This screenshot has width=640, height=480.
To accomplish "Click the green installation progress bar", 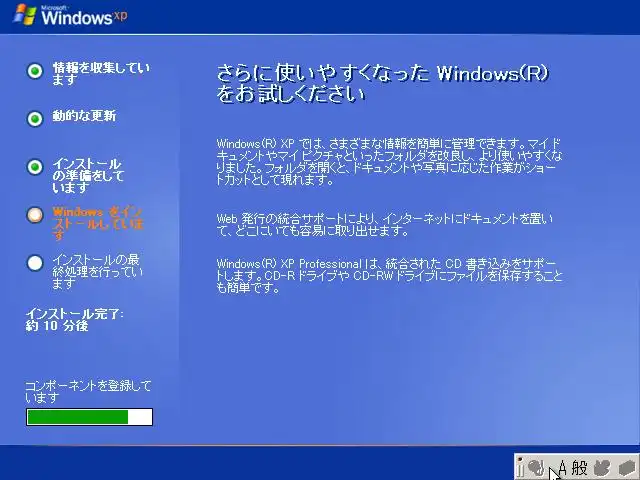I will tap(89, 417).
